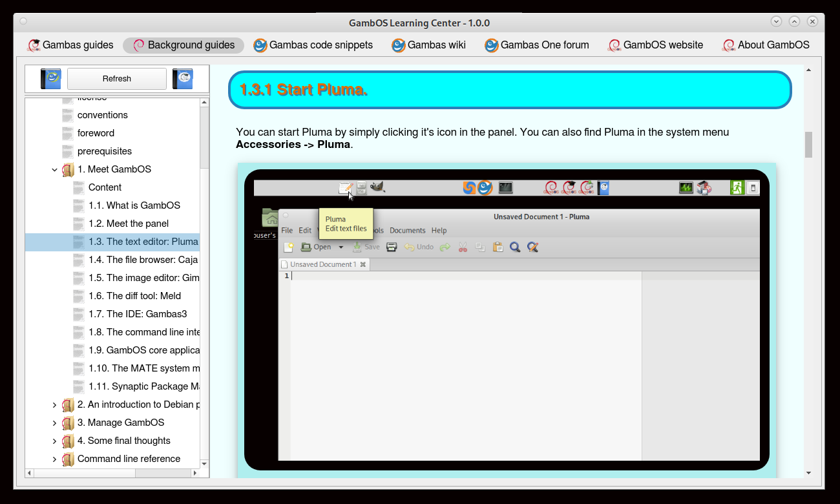
Task: Expand the 4. Some final thoughts node
Action: click(55, 441)
